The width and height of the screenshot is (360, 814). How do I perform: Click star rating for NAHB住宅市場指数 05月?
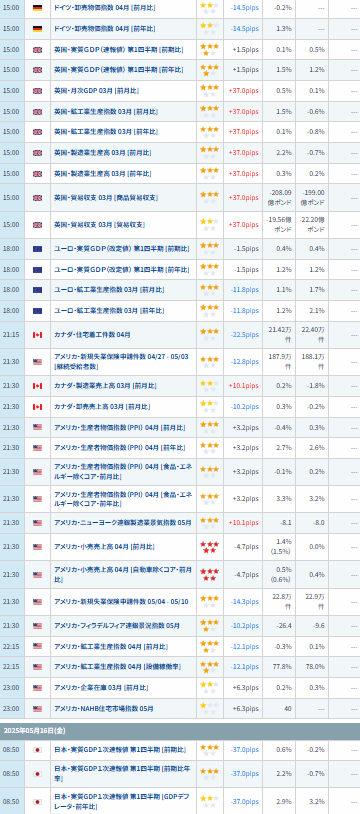tap(209, 708)
